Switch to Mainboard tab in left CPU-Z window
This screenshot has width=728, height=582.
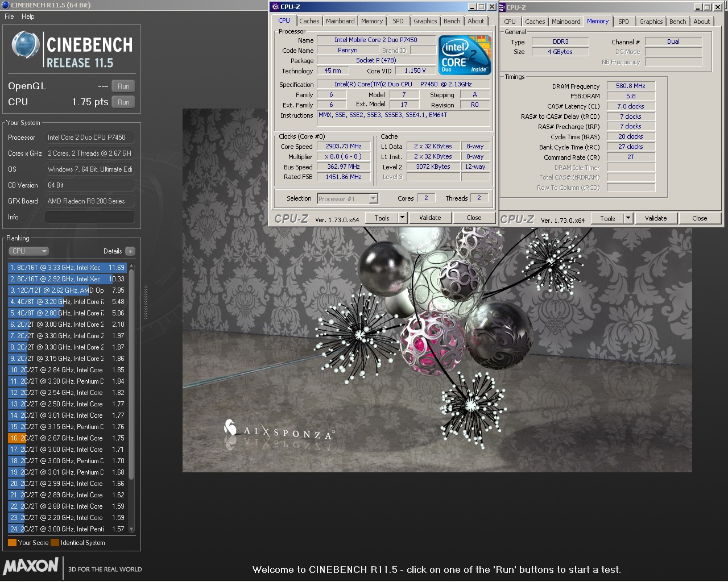340,21
